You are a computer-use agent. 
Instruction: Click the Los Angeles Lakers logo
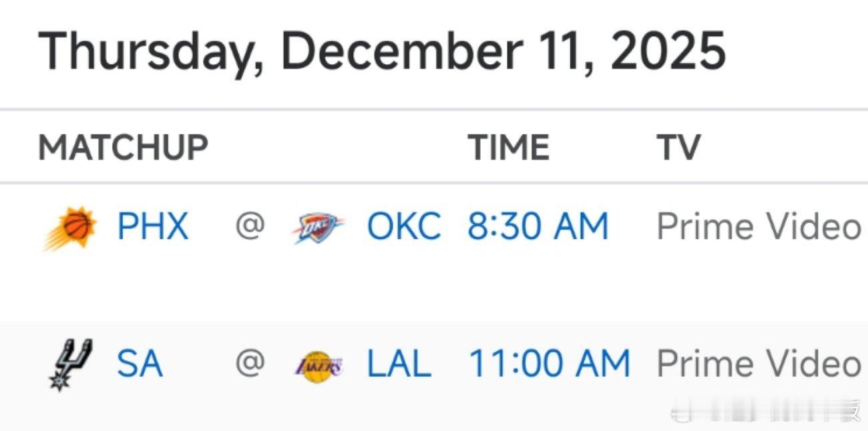pos(318,366)
